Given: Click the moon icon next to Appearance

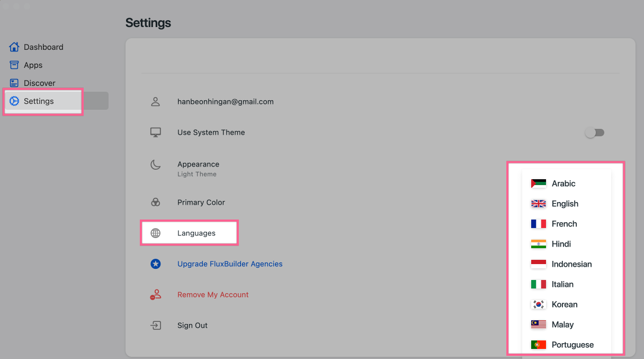Looking at the screenshot, I should 156,165.
